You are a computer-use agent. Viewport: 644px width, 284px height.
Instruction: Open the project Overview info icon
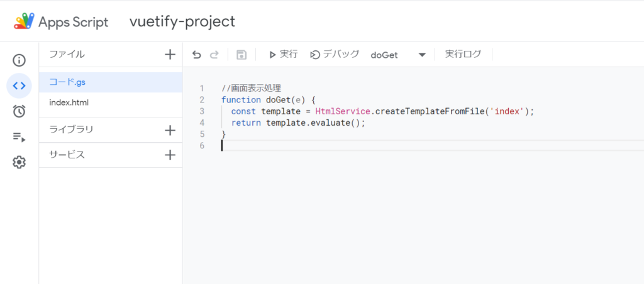pos(19,60)
